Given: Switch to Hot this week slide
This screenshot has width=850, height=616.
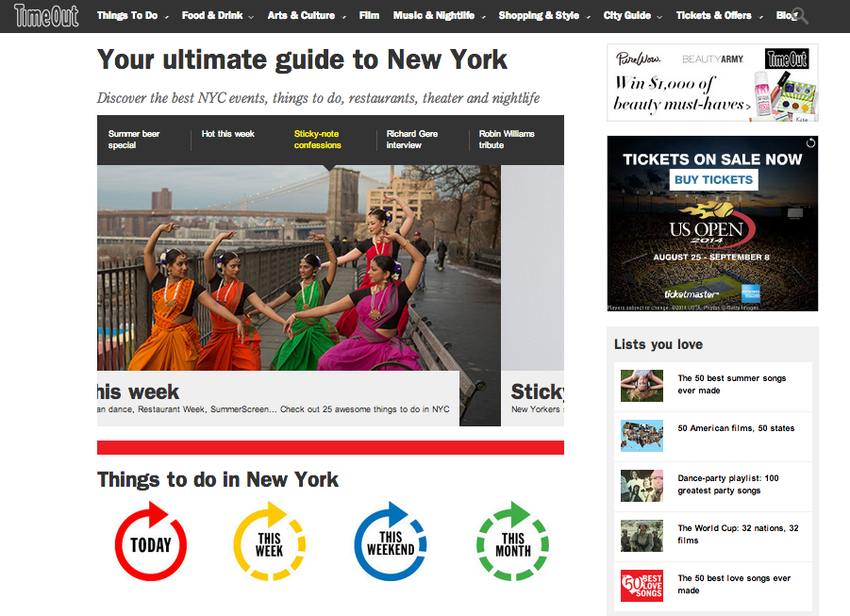Looking at the screenshot, I should 227,134.
